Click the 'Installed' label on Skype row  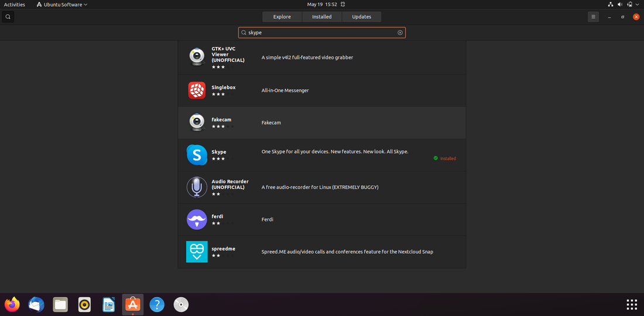pyautogui.click(x=448, y=158)
